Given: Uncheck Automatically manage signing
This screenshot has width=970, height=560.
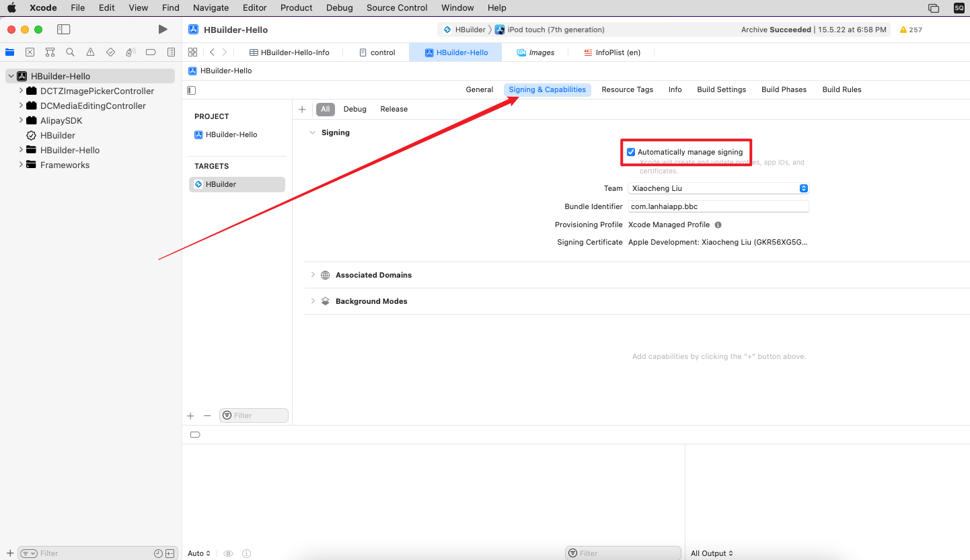Looking at the screenshot, I should pyautogui.click(x=631, y=152).
